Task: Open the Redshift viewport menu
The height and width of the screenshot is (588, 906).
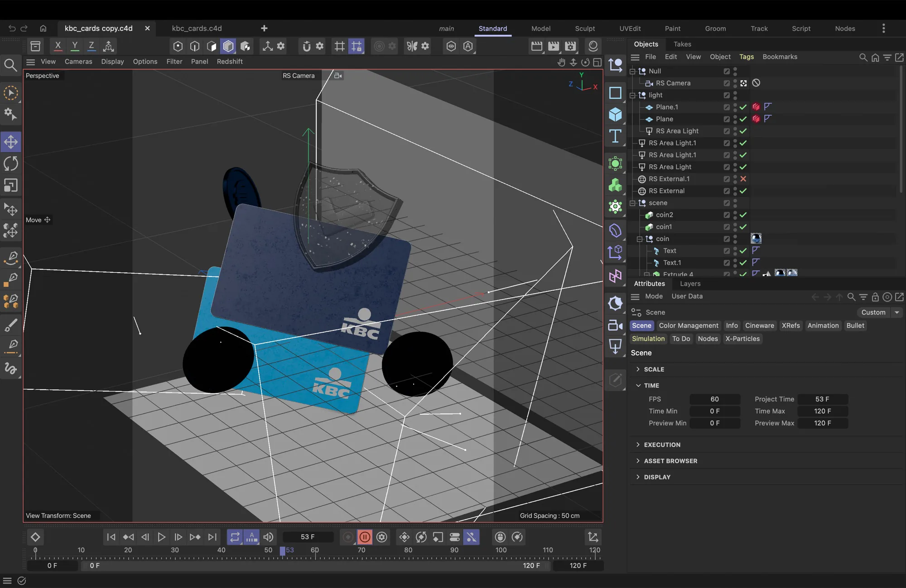Action: pyautogui.click(x=230, y=62)
